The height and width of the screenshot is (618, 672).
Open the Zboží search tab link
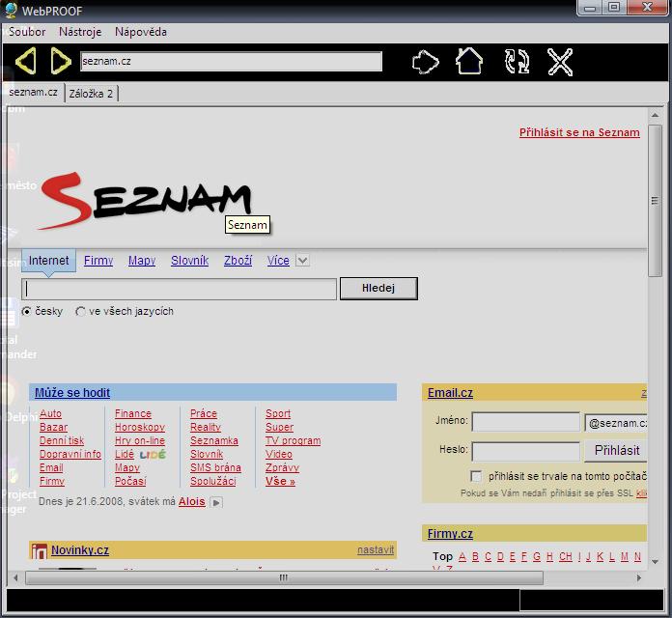point(238,260)
